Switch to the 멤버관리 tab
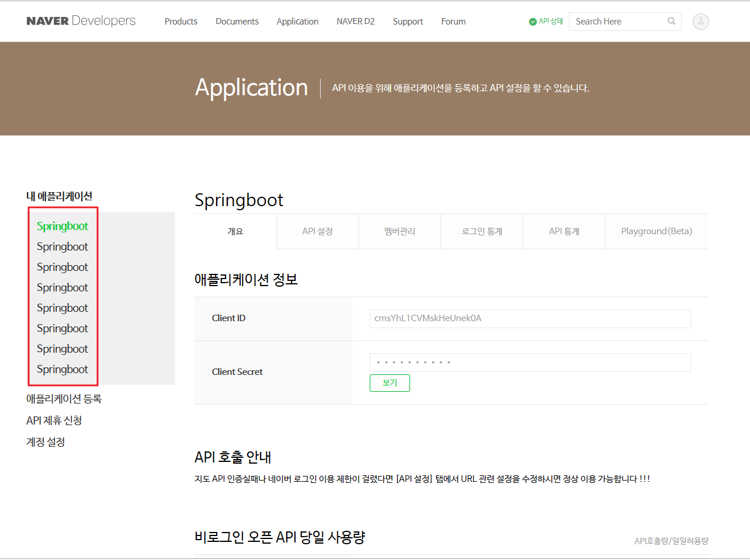 [400, 231]
